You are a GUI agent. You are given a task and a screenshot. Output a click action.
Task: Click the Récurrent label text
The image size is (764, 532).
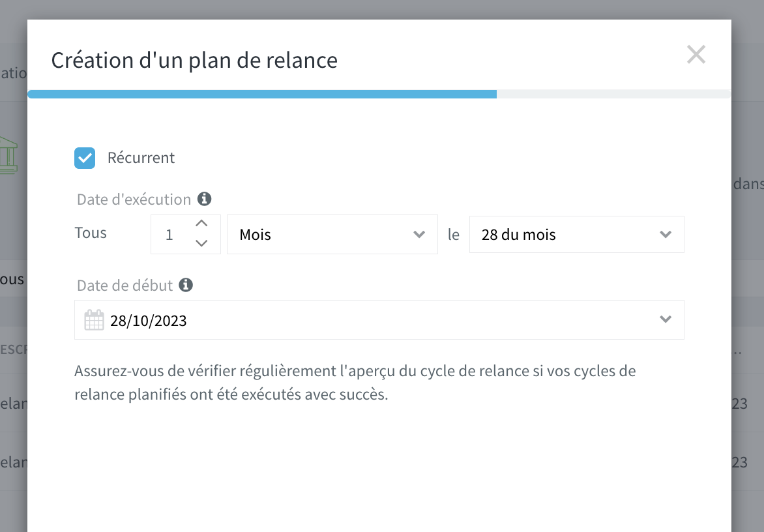point(141,158)
